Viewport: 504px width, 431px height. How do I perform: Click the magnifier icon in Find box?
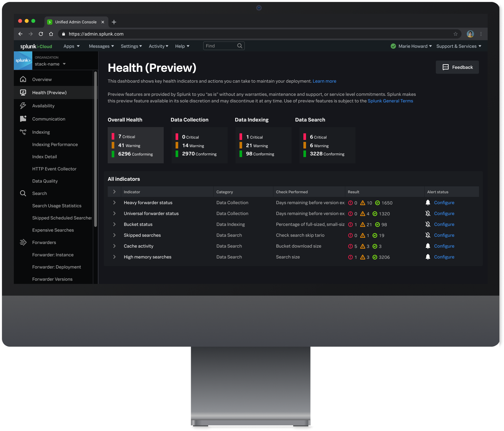click(240, 46)
